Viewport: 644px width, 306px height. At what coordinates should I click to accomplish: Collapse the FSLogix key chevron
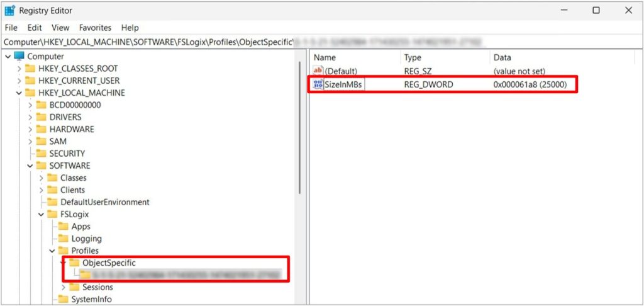point(42,214)
